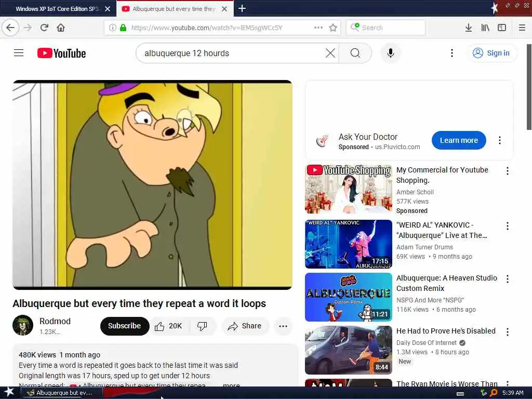Bookmark this page with the star icon

(x=333, y=28)
